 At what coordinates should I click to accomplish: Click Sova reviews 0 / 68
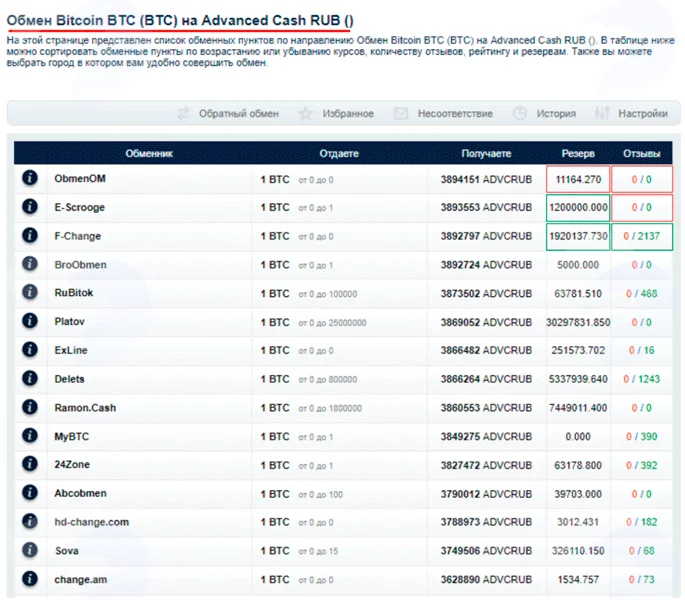(x=641, y=551)
